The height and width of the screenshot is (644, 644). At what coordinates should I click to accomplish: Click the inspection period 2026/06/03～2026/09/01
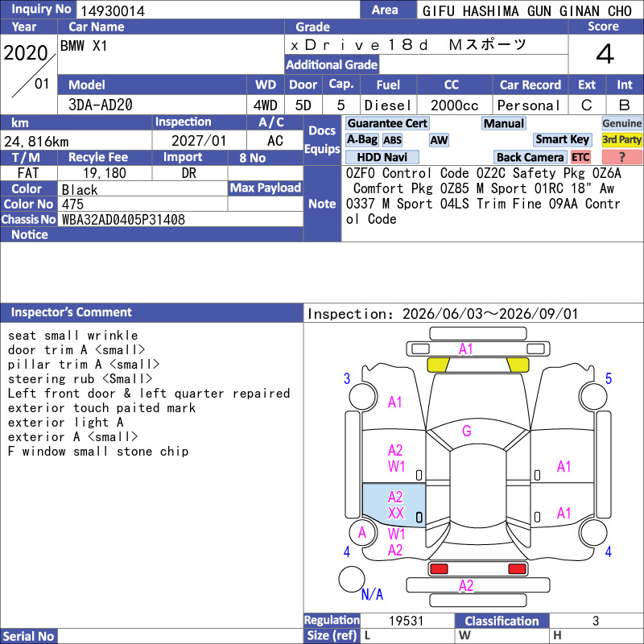(x=489, y=314)
